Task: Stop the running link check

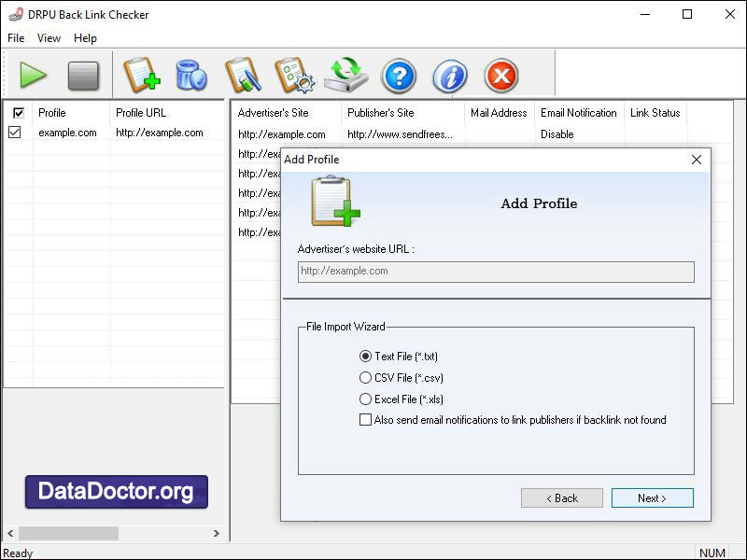Action: 83,76
